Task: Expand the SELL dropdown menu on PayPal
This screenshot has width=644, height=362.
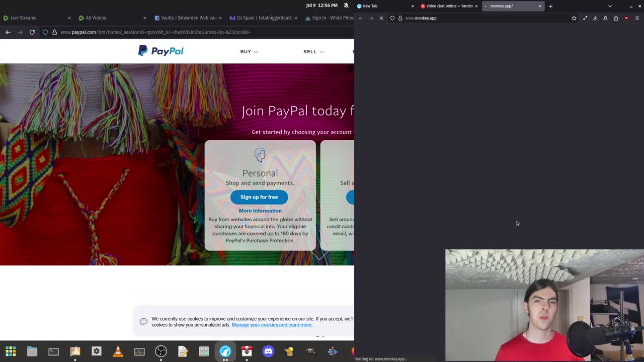Action: point(313,52)
